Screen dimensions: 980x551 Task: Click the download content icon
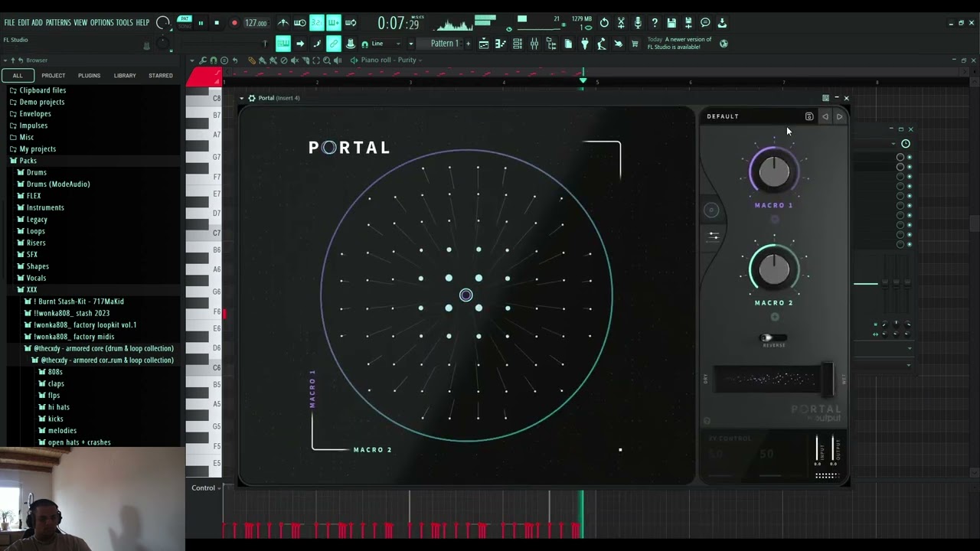(x=722, y=23)
